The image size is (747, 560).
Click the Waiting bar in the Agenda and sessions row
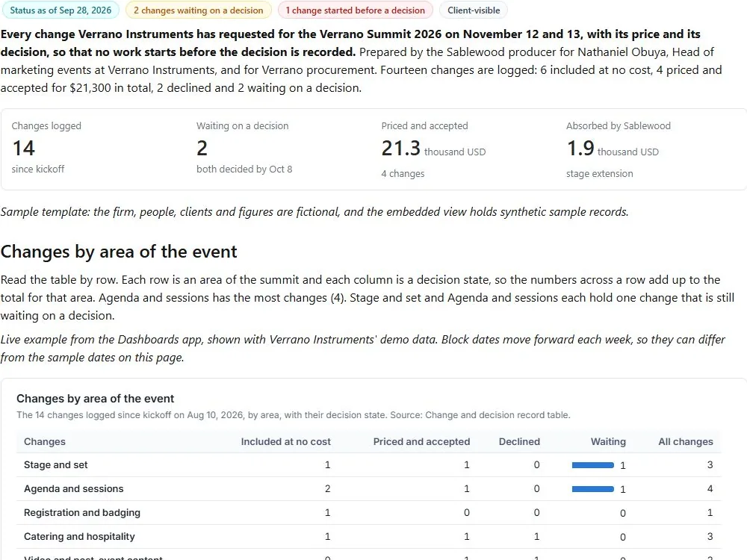(x=592, y=489)
